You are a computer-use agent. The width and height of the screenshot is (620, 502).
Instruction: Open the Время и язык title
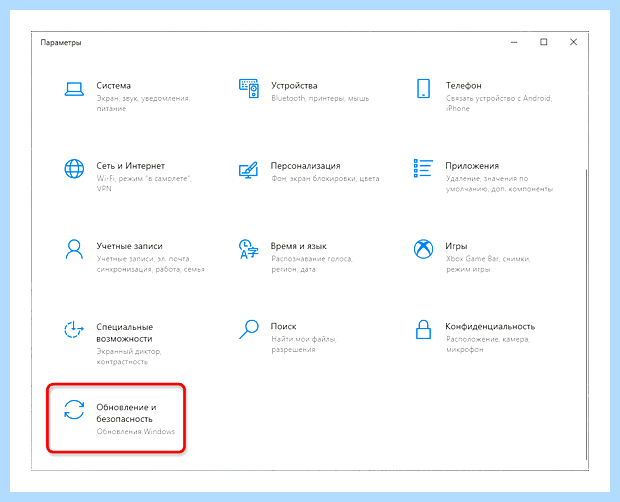tap(299, 246)
